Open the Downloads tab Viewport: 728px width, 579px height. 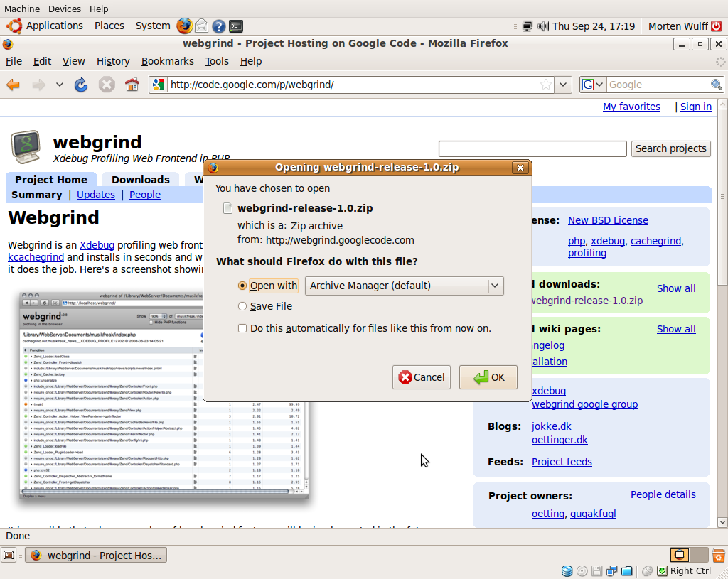click(140, 180)
